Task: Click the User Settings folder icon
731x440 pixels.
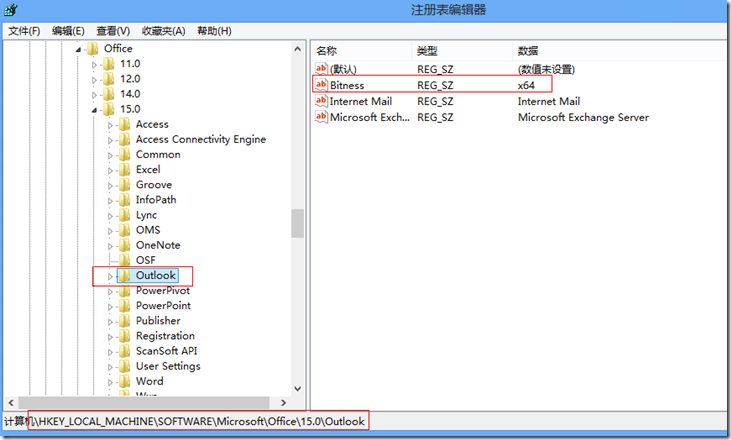Action: (124, 366)
